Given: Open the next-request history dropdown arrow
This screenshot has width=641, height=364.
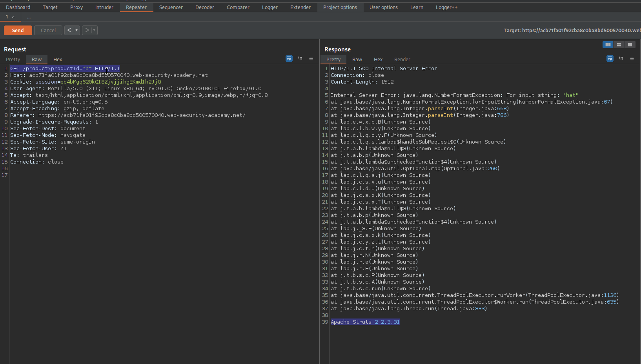Looking at the screenshot, I should click(94, 30).
